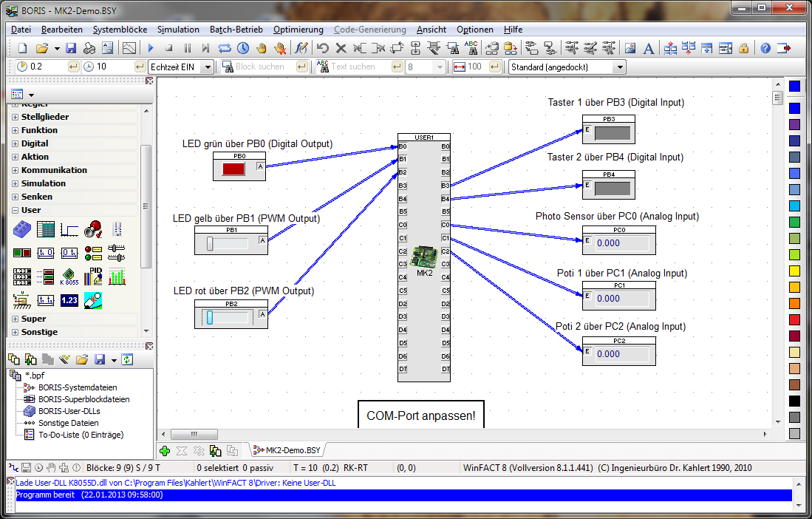Open the Optimierung menu

click(298, 30)
